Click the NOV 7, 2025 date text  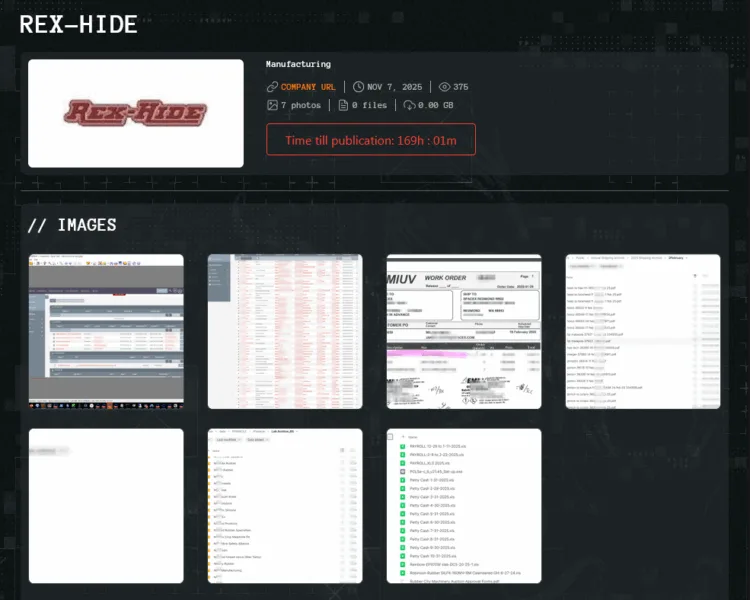[x=395, y=87]
